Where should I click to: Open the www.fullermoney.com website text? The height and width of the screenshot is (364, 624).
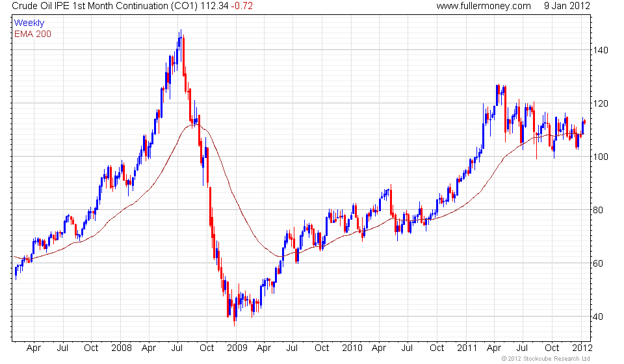click(x=484, y=6)
